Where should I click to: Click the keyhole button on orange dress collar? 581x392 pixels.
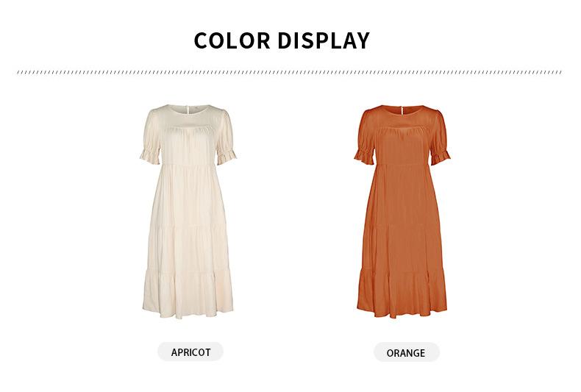[402, 109]
